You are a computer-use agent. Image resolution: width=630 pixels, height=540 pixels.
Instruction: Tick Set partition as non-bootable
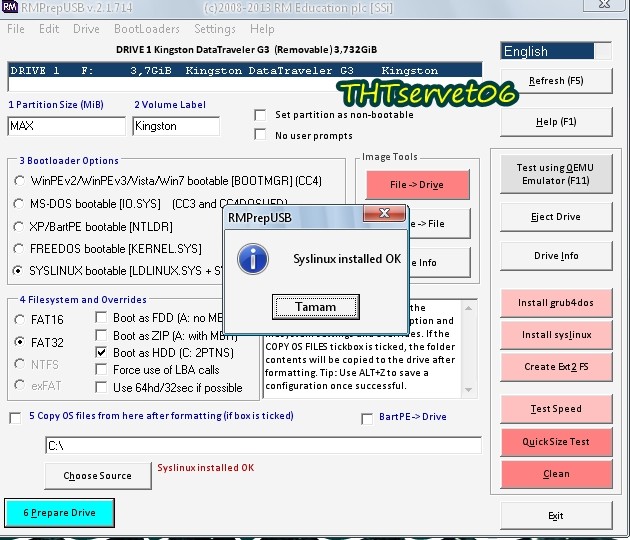tap(260, 115)
